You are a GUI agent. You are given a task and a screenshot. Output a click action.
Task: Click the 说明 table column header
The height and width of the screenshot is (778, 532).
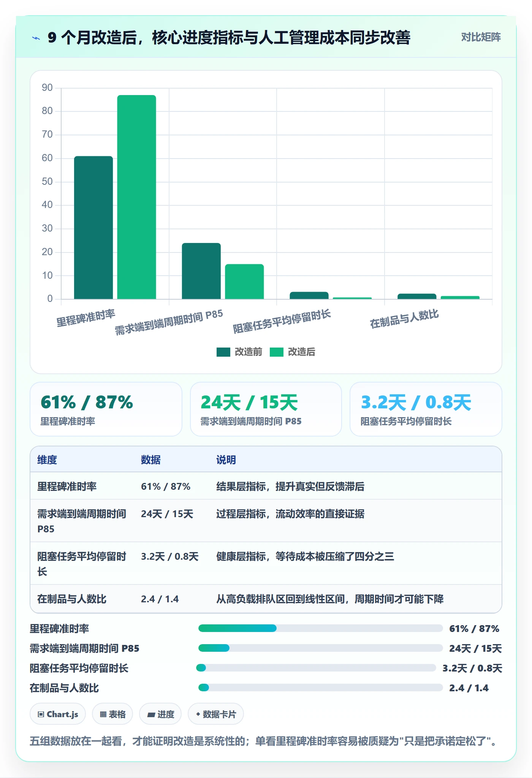[x=226, y=460]
